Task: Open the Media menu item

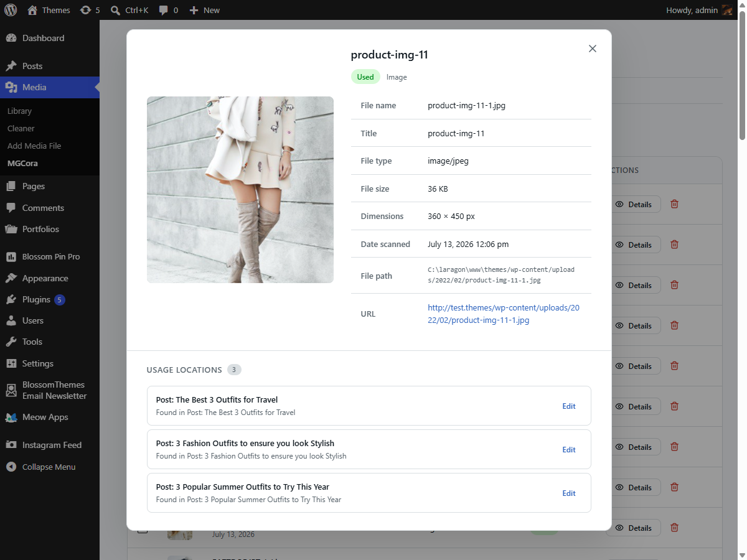Action: pyautogui.click(x=50, y=87)
